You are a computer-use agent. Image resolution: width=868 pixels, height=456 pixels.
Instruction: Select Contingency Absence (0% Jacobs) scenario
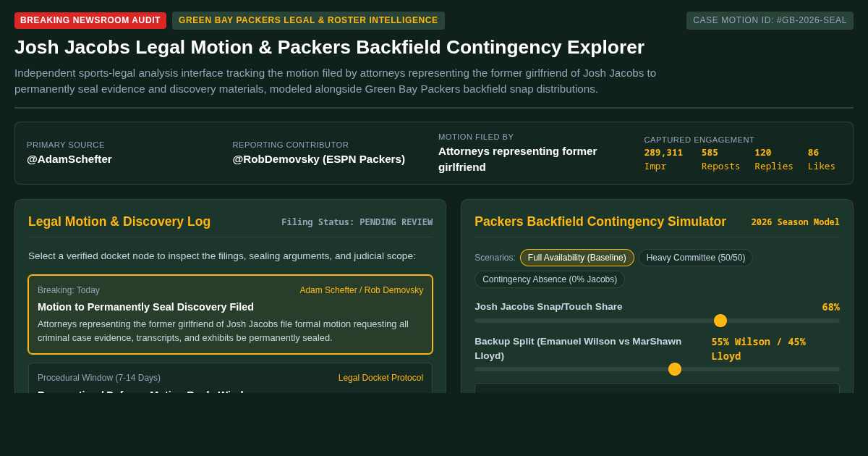pos(550,279)
